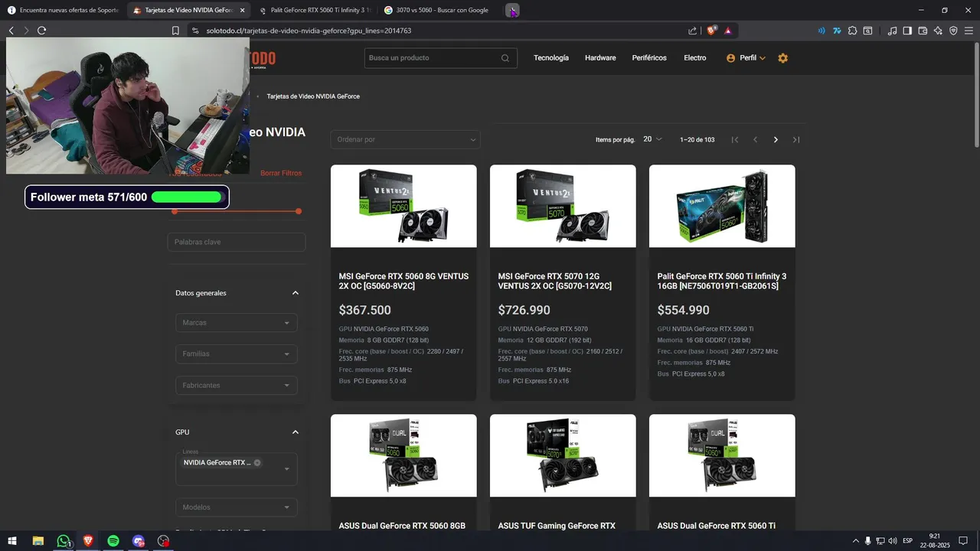
Task: Expand the Perfil dropdown chevron
Action: (763, 58)
